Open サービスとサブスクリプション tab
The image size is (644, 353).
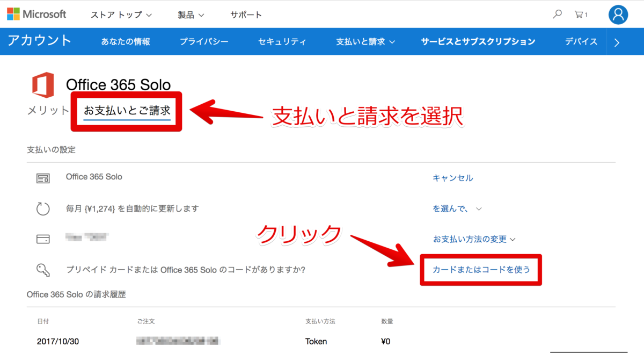[478, 41]
